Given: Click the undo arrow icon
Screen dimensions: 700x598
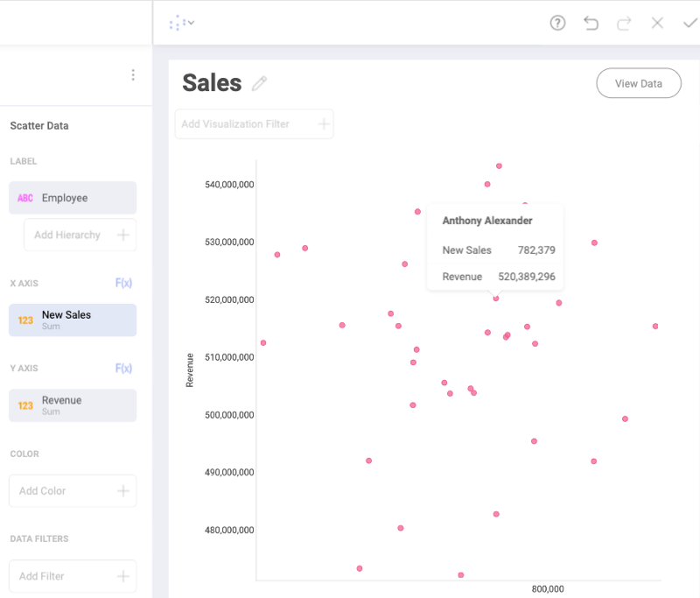Looking at the screenshot, I should [x=591, y=23].
